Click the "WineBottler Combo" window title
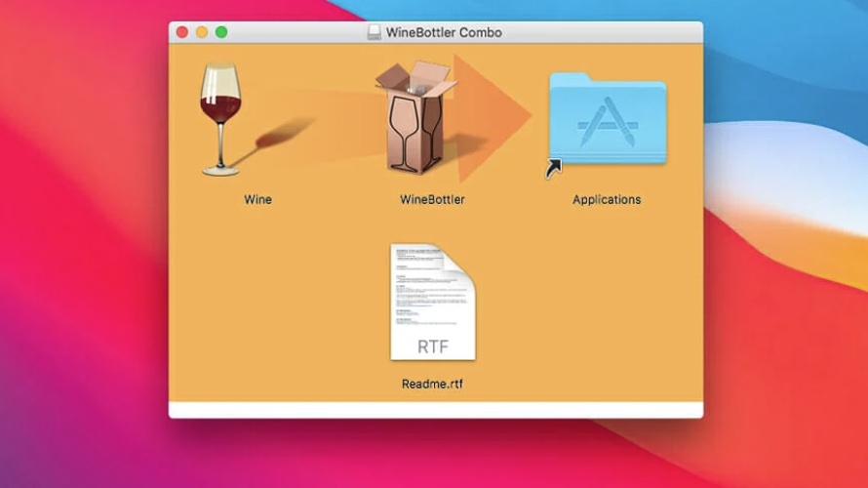The width and height of the screenshot is (868, 488). pyautogui.click(x=444, y=32)
